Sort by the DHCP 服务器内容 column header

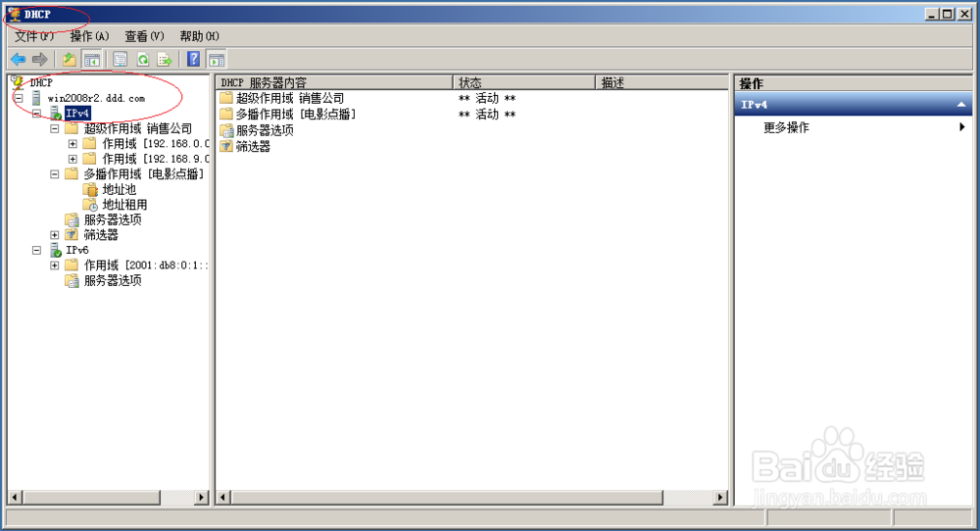click(334, 82)
